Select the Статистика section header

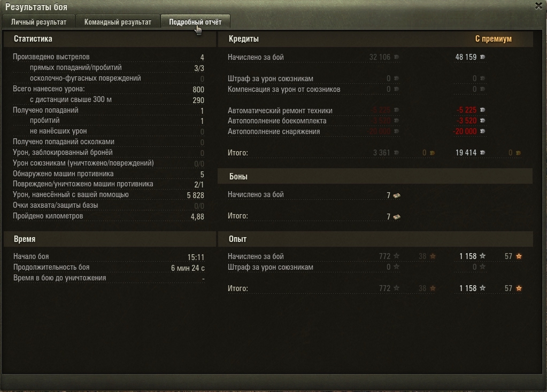pyautogui.click(x=33, y=38)
